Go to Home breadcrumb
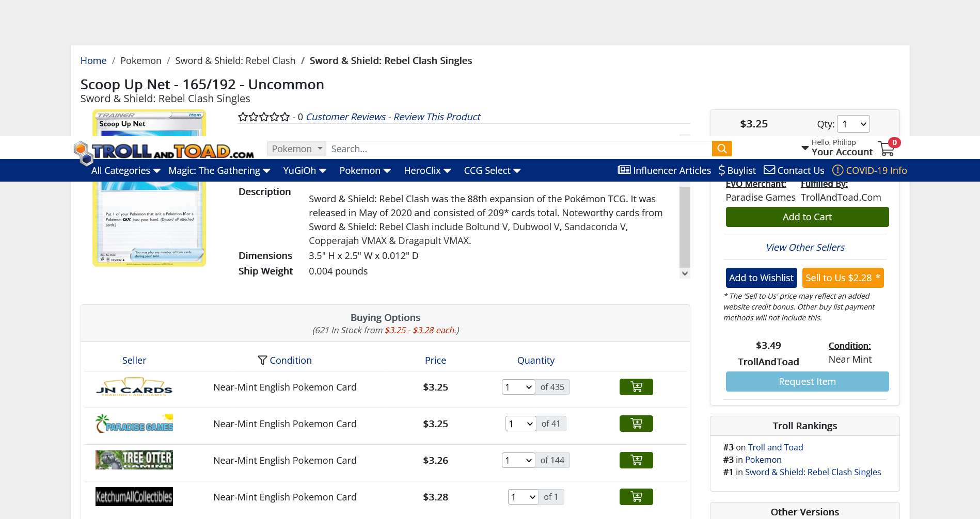The image size is (980, 519). (93, 61)
